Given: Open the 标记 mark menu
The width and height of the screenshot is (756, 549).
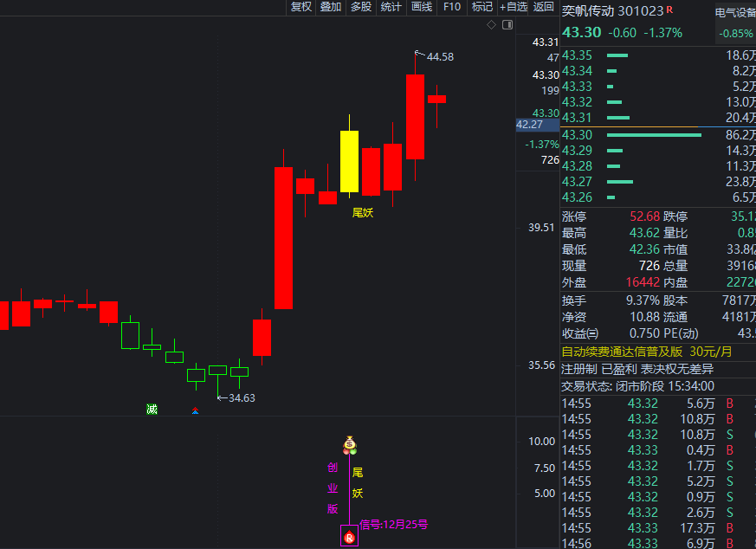Looking at the screenshot, I should pos(481,7).
